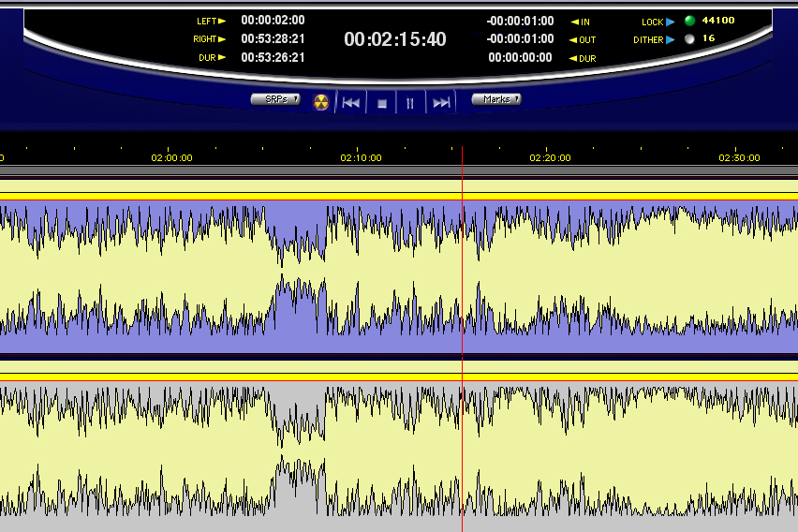The image size is (798, 532).
Task: Skip to the end with the fast-forward button
Action: pos(441,103)
